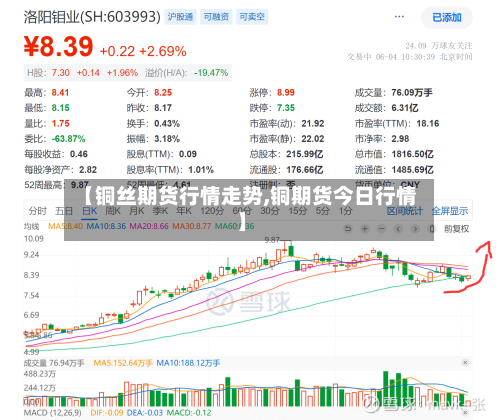Click the 可融资 tag
The width and height of the screenshot is (500, 420).
coord(216,17)
